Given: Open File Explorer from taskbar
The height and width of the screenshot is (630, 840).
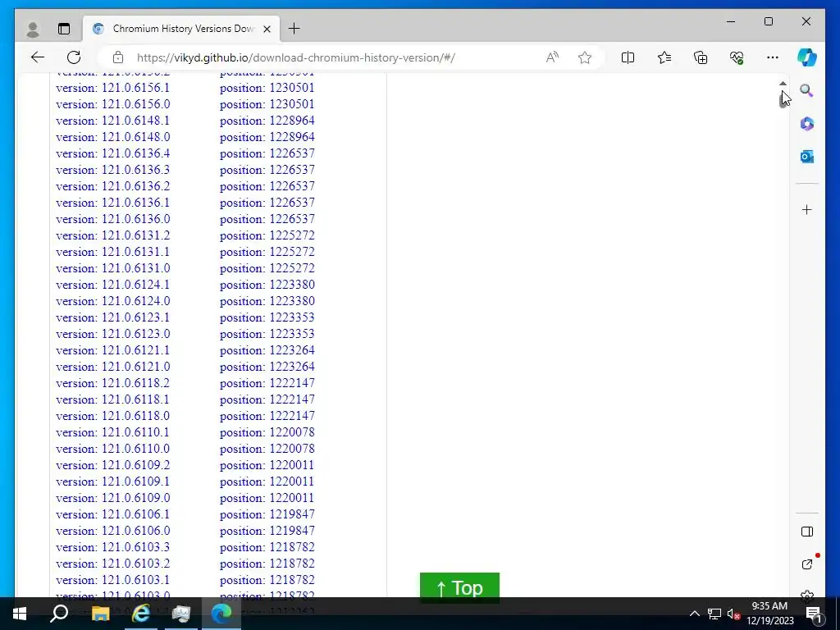Looking at the screenshot, I should pos(100,614).
